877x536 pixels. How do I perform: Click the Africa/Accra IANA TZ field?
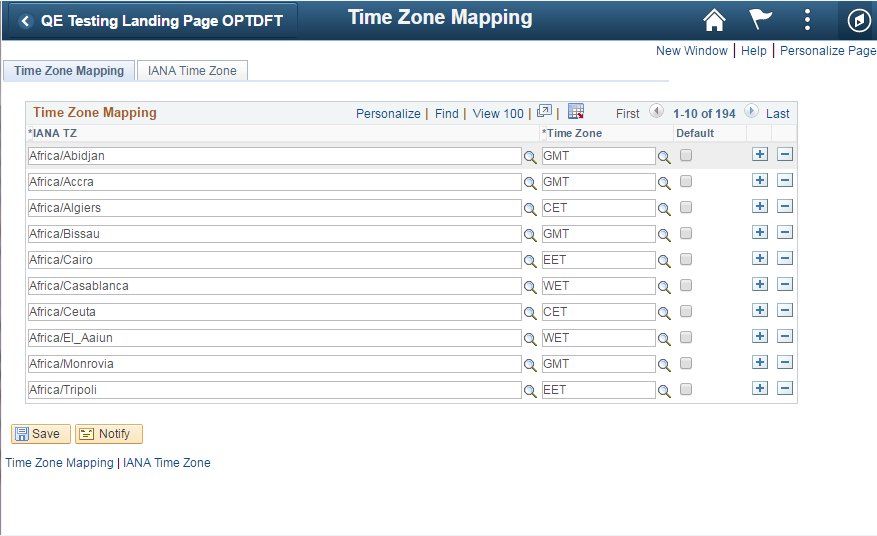coord(275,182)
